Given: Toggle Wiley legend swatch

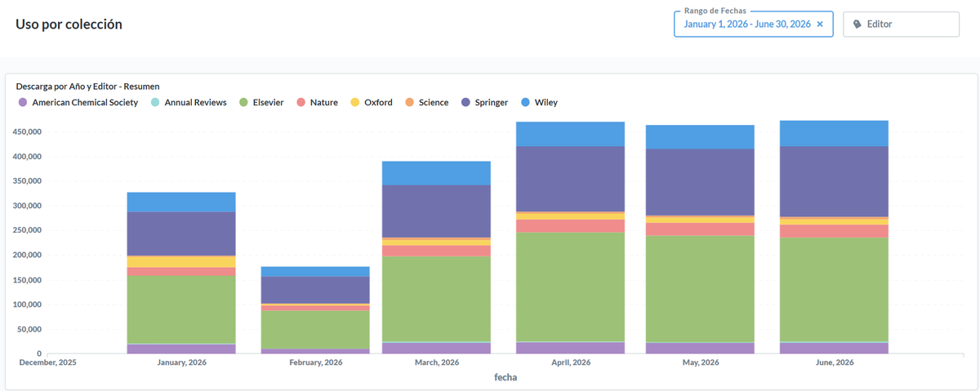Looking at the screenshot, I should coord(525,103).
